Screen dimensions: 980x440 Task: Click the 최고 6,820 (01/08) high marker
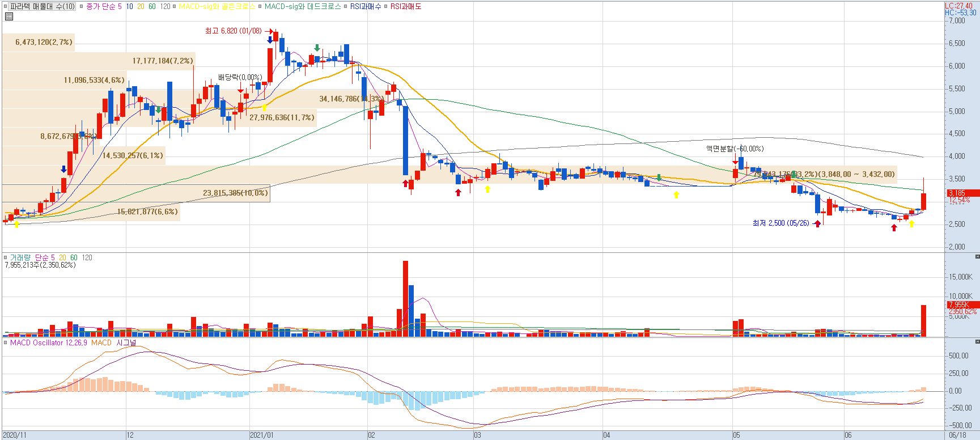coord(234,31)
